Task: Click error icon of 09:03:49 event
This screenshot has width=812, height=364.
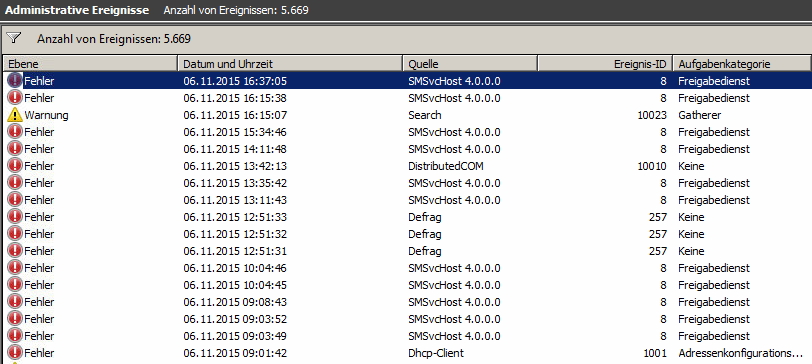Action: point(15,336)
